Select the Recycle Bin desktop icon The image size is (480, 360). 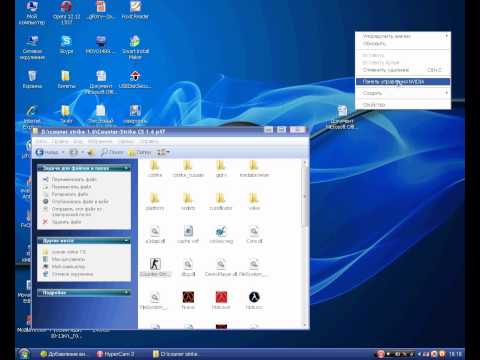pos(32,79)
